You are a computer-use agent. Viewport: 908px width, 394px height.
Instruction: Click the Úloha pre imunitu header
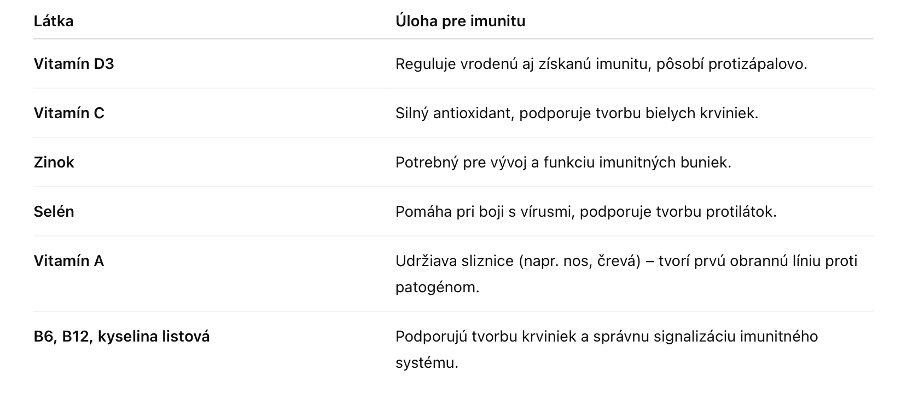pos(460,21)
